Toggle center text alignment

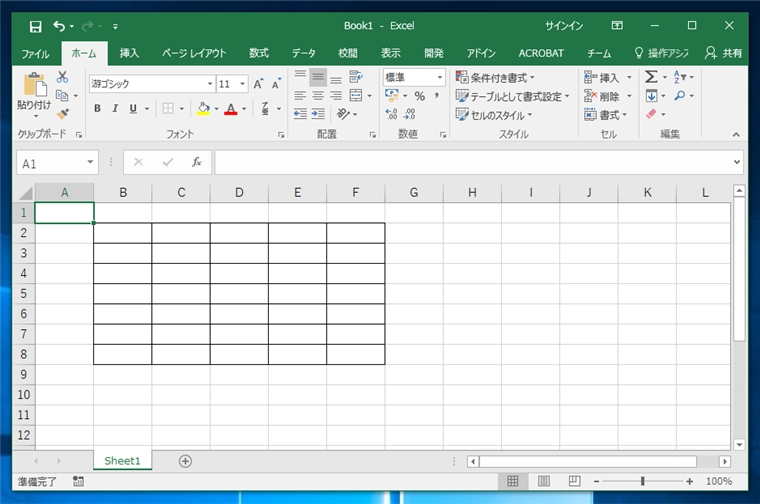[318, 95]
